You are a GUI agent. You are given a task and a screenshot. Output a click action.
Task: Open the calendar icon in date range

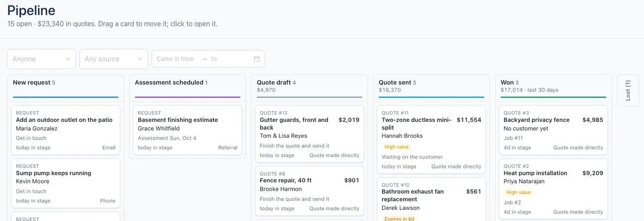(257, 58)
